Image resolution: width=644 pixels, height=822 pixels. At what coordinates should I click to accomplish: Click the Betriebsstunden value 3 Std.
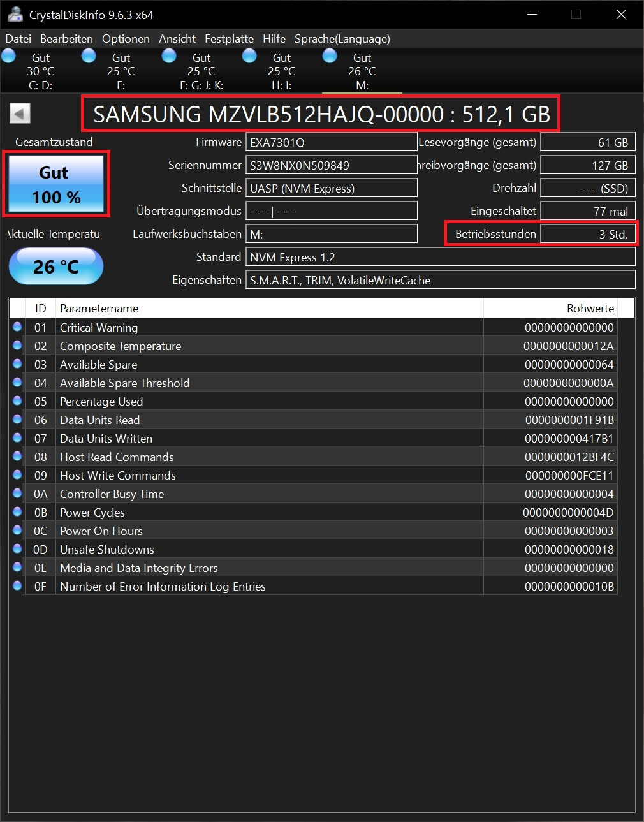[588, 234]
